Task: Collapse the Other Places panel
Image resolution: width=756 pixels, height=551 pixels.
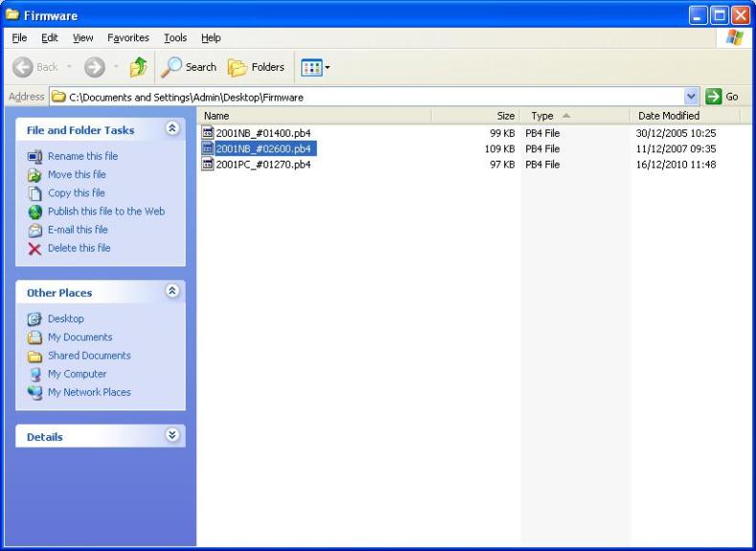Action: [x=172, y=292]
